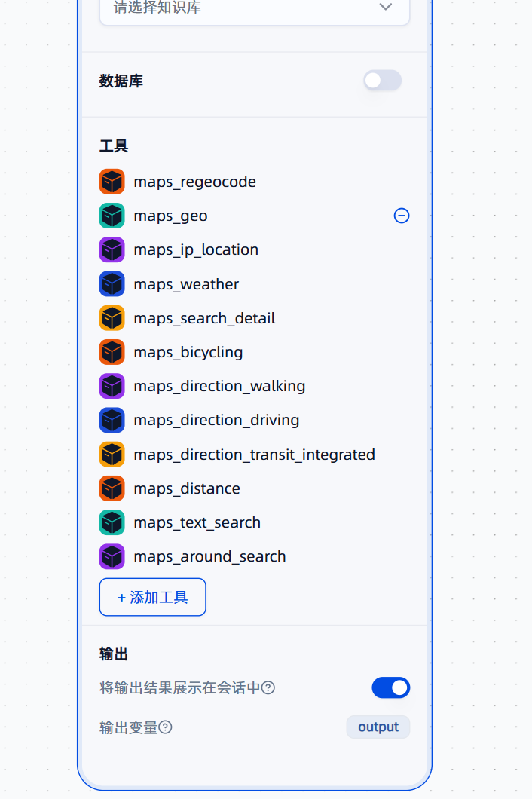Click the maps_regeocode tool icon
This screenshot has height=799, width=532.
pos(112,182)
